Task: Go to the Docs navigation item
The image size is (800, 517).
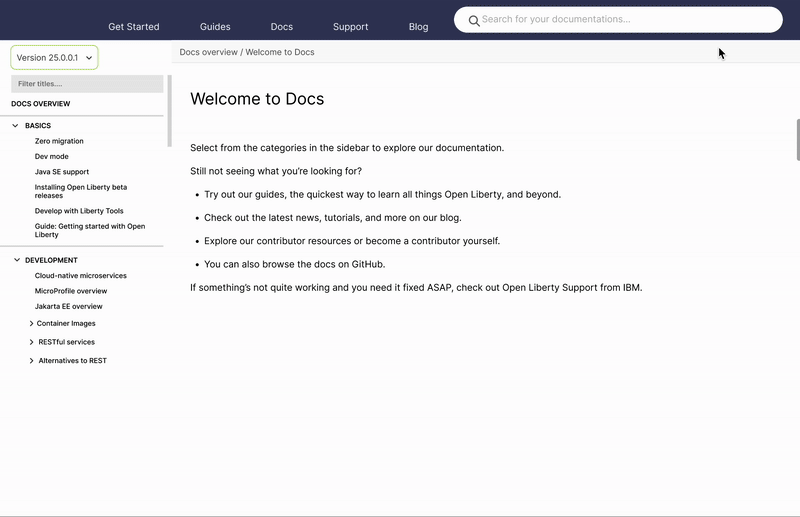Action: [282, 27]
